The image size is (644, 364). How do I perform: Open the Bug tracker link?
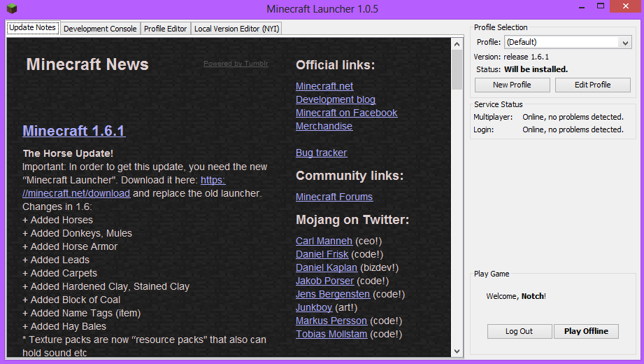[x=321, y=153]
